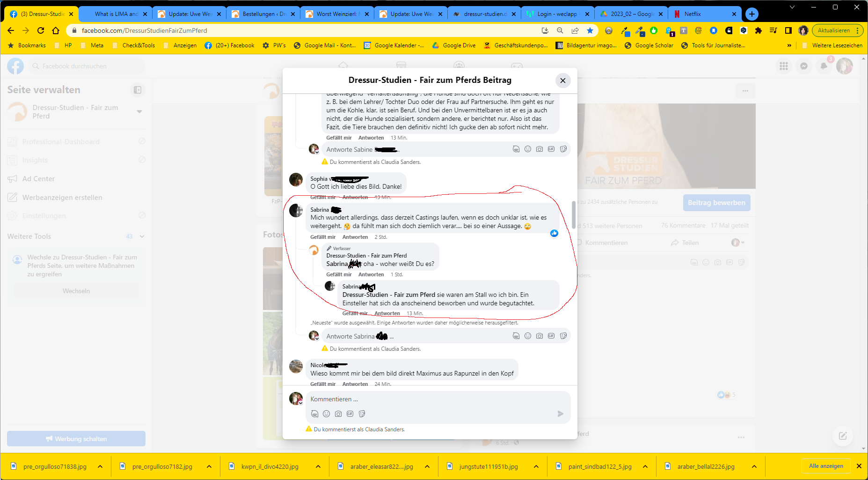Close the Beitrag dialog with the X
The height and width of the screenshot is (480, 868).
click(562, 81)
